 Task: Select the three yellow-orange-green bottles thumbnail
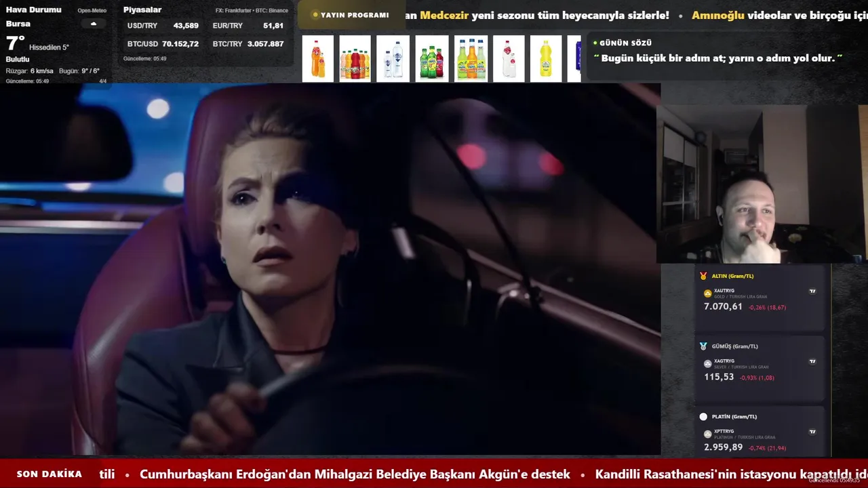click(471, 59)
